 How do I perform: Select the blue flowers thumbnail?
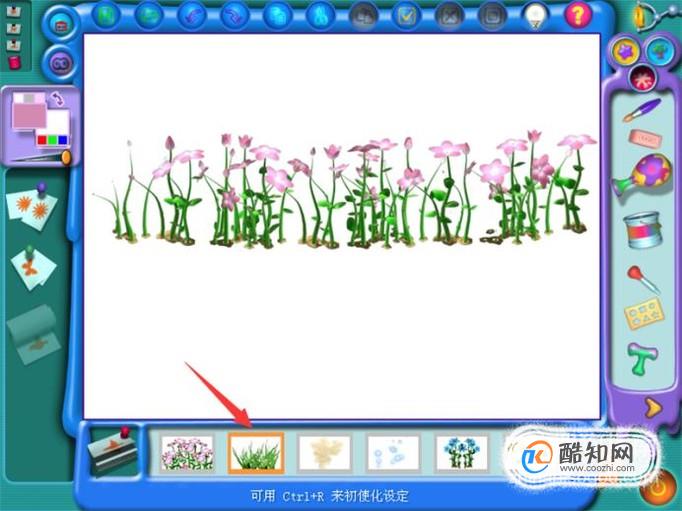coord(462,454)
